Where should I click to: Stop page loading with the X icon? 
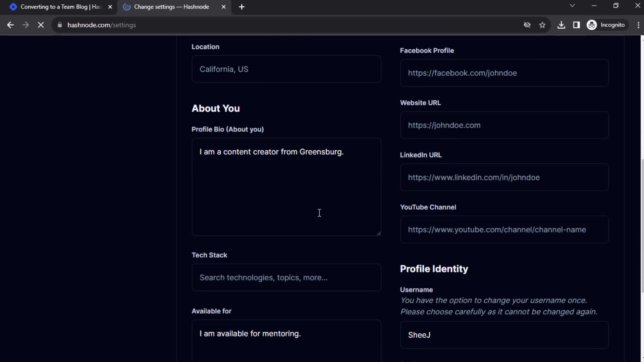click(41, 25)
